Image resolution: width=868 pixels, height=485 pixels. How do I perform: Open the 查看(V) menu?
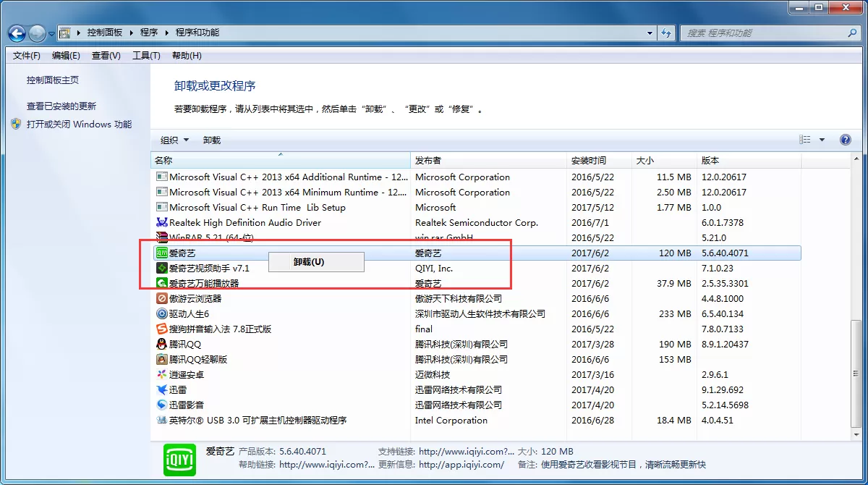point(106,56)
